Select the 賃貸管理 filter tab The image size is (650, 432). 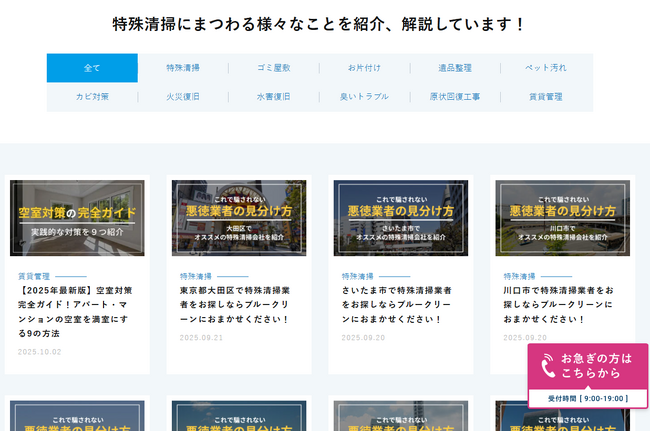[546, 97]
